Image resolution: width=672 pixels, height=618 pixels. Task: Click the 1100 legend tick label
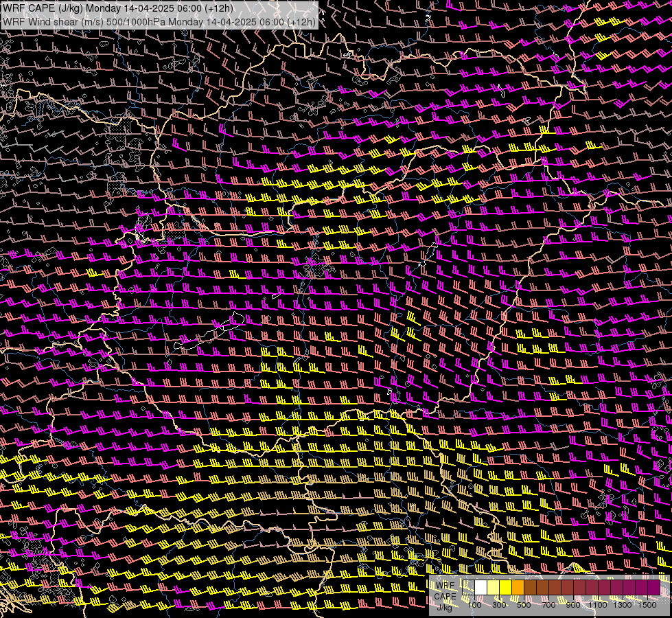coord(597,605)
